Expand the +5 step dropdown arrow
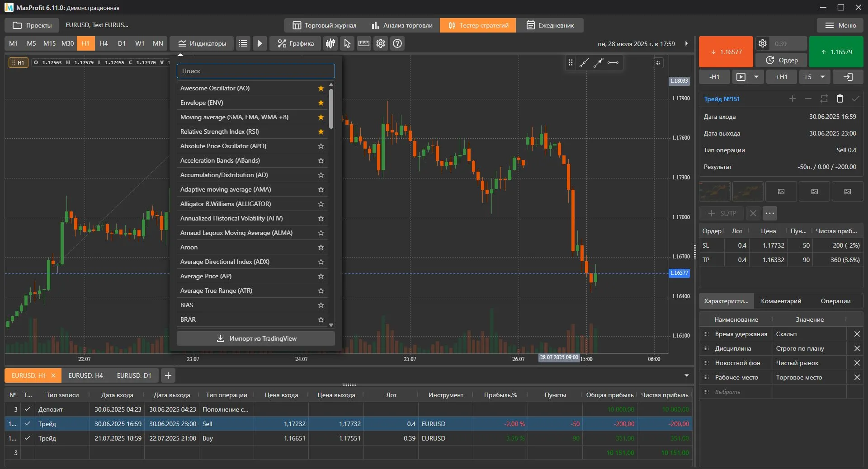 [x=823, y=77]
